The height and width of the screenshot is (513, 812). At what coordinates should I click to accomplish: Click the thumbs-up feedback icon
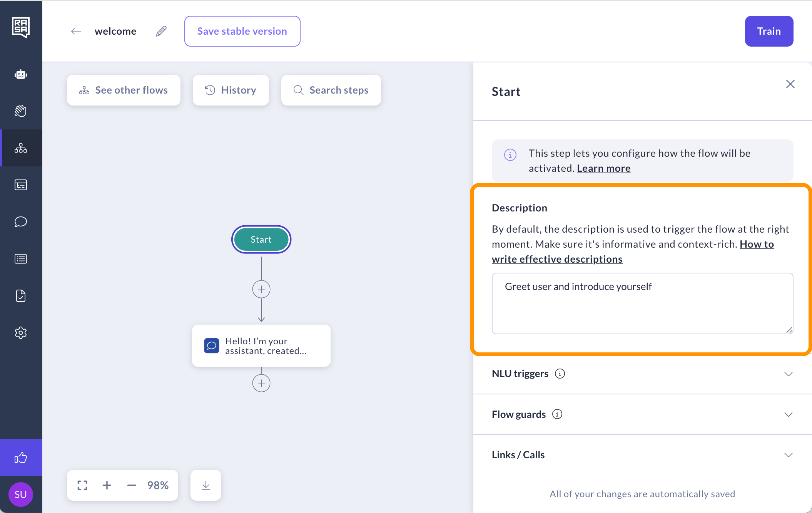point(21,458)
